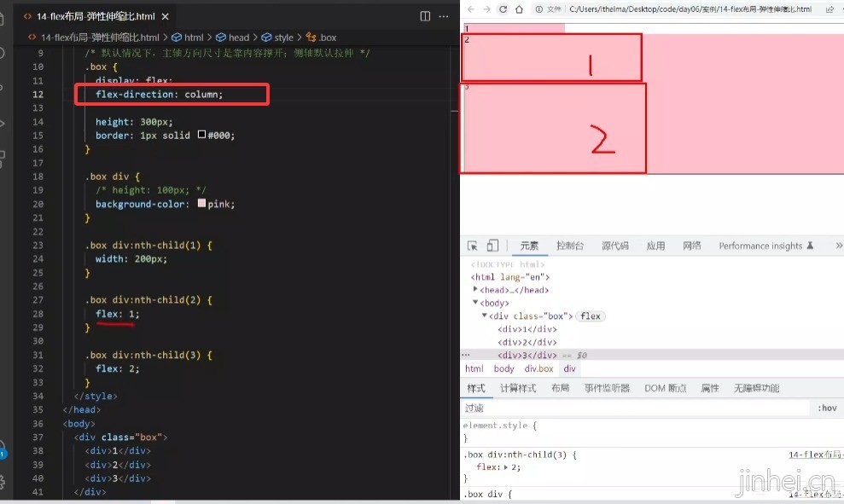Click line number 12 in gutter

pos(38,94)
